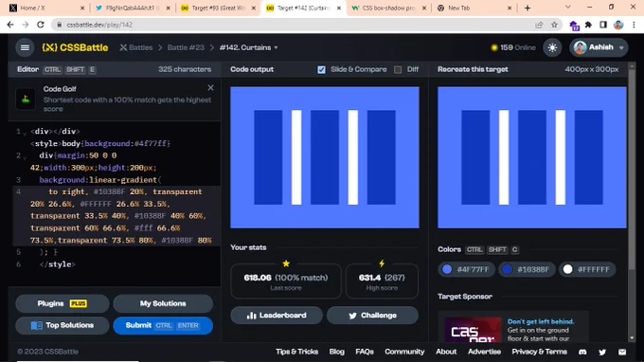This screenshot has width=644, height=362.
Task: Click the Challenge Twitter button
Action: 372,316
